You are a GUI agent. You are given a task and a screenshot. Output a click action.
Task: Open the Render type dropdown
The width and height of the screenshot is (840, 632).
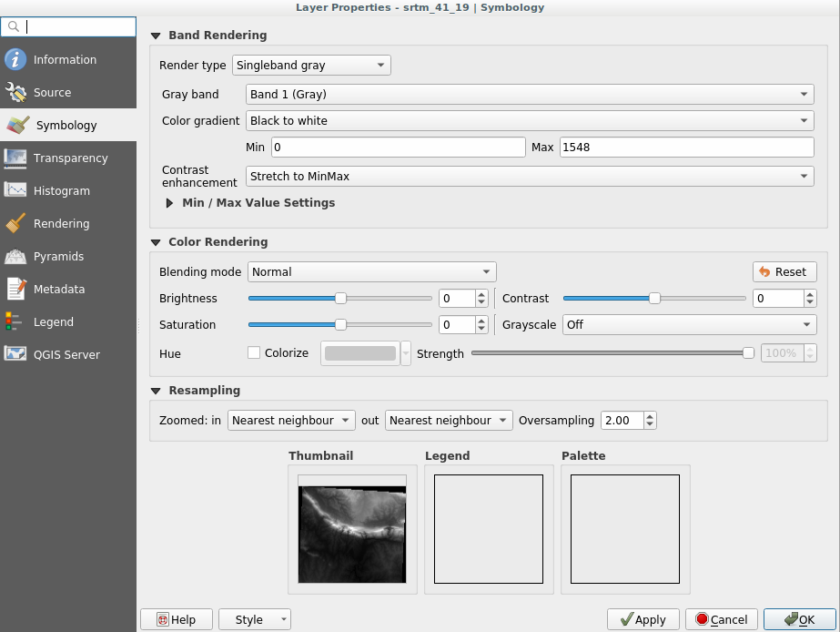(311, 66)
